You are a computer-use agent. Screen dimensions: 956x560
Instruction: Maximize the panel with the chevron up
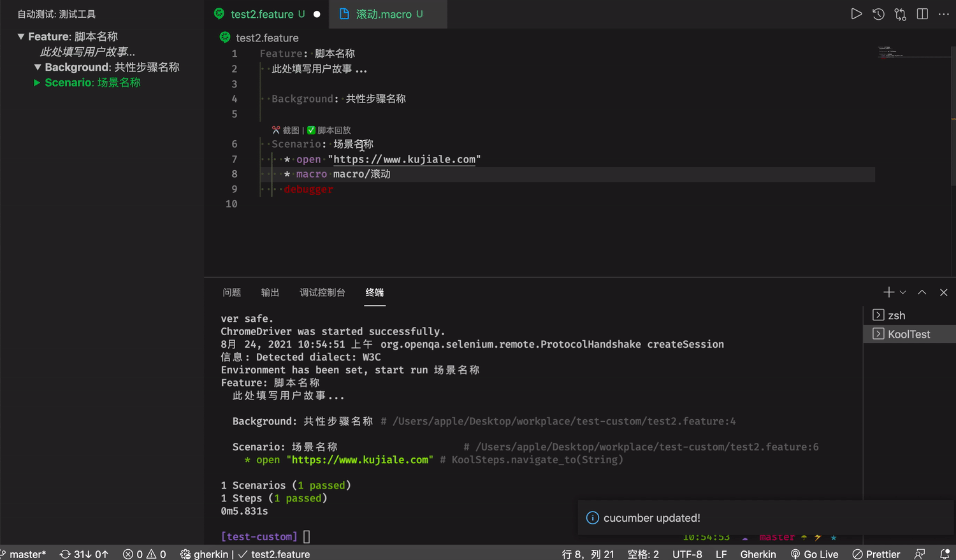pos(922,292)
